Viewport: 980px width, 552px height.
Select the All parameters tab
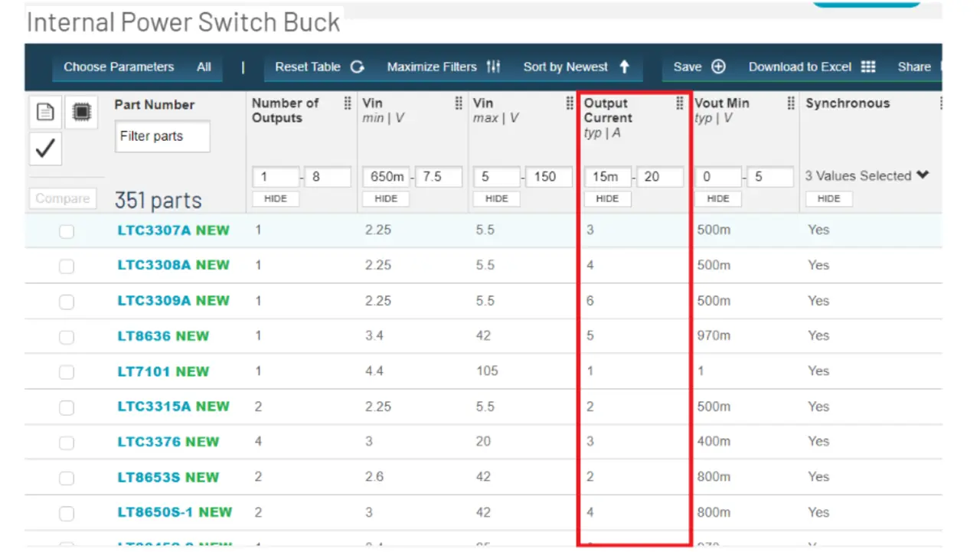204,67
